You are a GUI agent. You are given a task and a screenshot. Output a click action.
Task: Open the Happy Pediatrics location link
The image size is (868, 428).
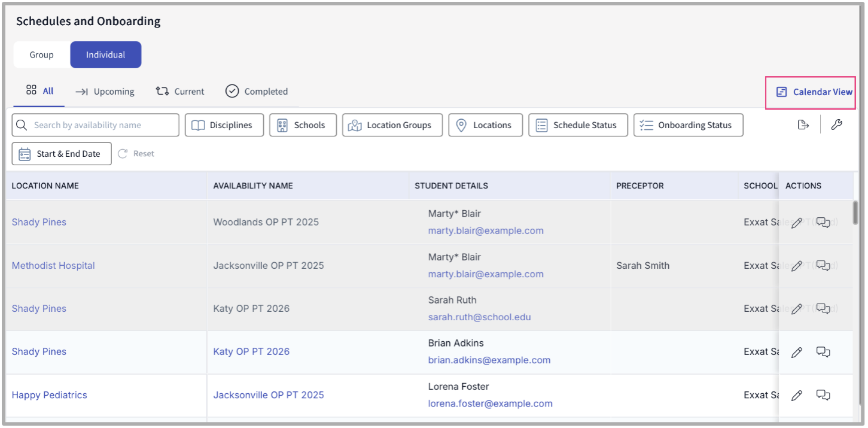tap(50, 395)
